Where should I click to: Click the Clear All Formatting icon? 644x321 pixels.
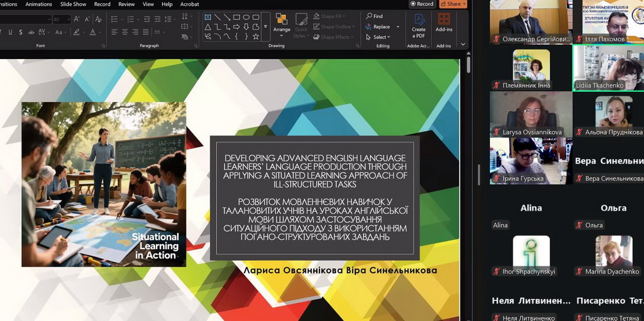tap(99, 19)
